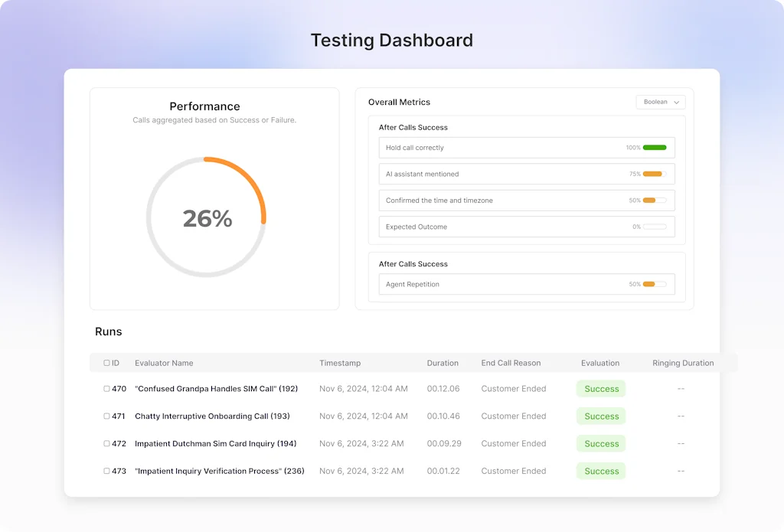Open the Confused Grandpa Handles SIM Call run
The image size is (784, 532).
point(216,389)
